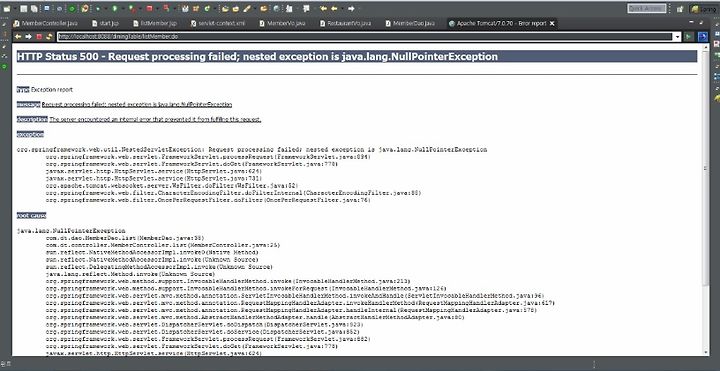Click the CharacterEncodingFilter.doFilterInternal trace line

pyautogui.click(x=234, y=193)
